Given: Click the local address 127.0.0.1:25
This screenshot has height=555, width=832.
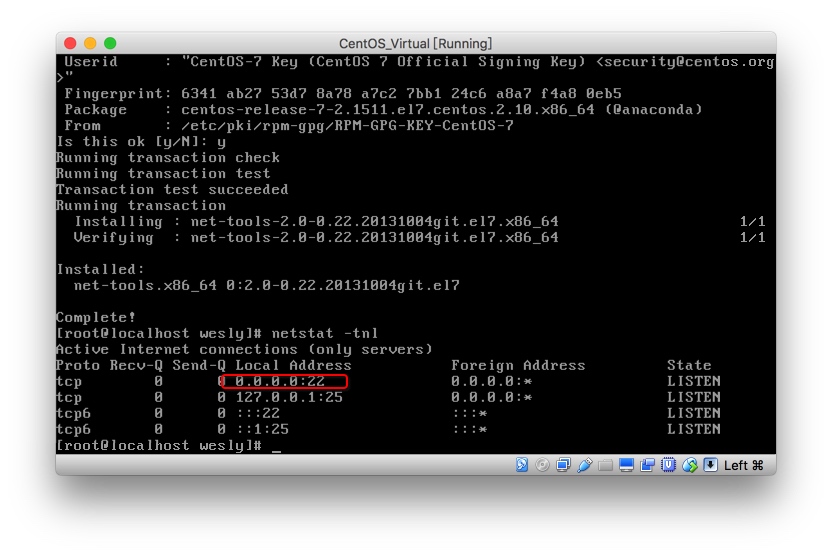Looking at the screenshot, I should pyautogui.click(x=289, y=397).
